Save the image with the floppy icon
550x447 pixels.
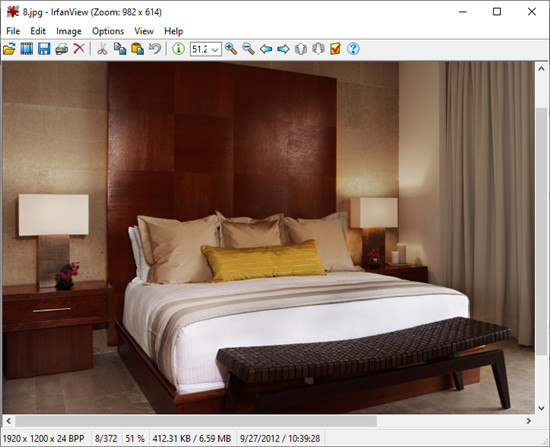(44, 49)
